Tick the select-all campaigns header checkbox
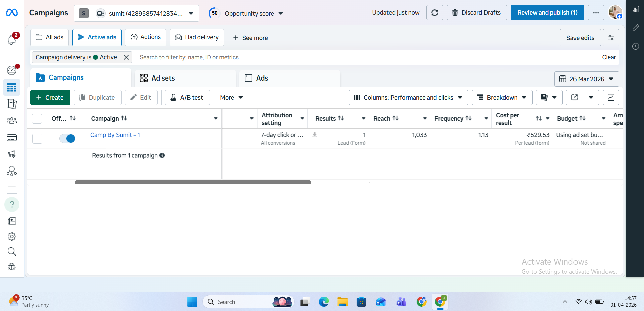 click(37, 119)
